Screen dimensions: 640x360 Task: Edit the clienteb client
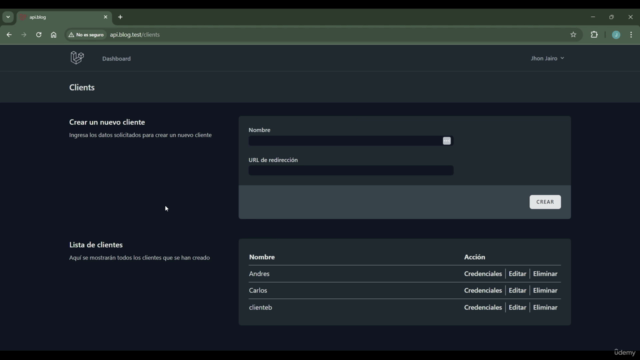517,307
